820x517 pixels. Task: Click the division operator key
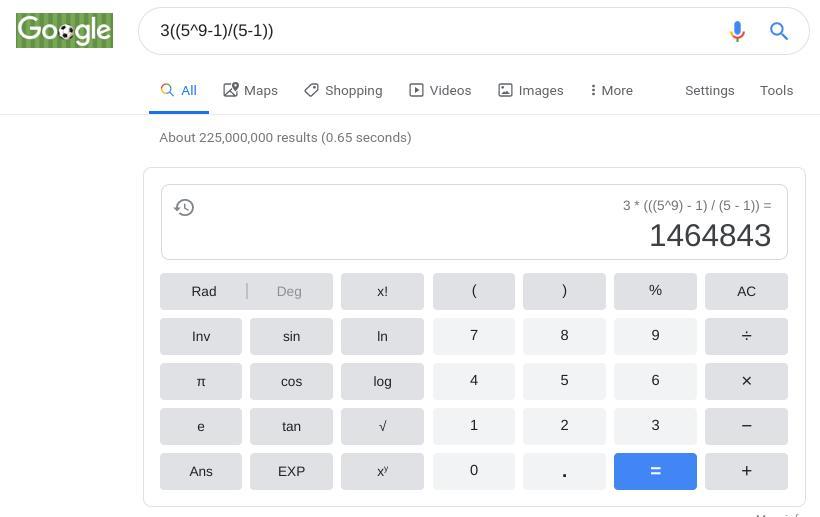746,336
